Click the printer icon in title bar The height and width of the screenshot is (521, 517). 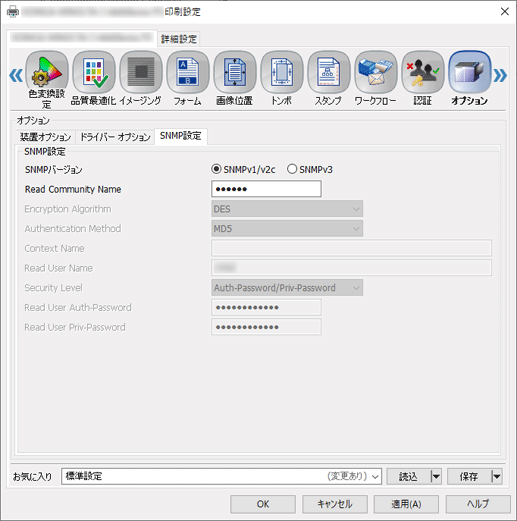tap(13, 12)
